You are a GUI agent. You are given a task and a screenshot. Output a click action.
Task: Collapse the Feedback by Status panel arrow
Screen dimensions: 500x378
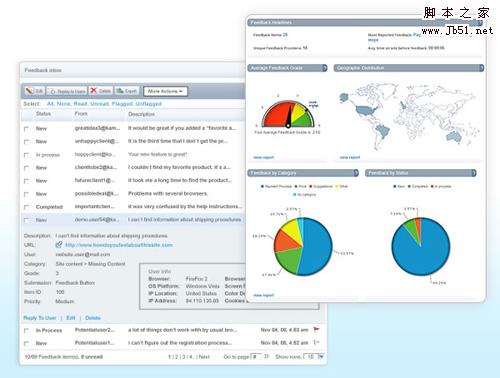[x=473, y=173]
